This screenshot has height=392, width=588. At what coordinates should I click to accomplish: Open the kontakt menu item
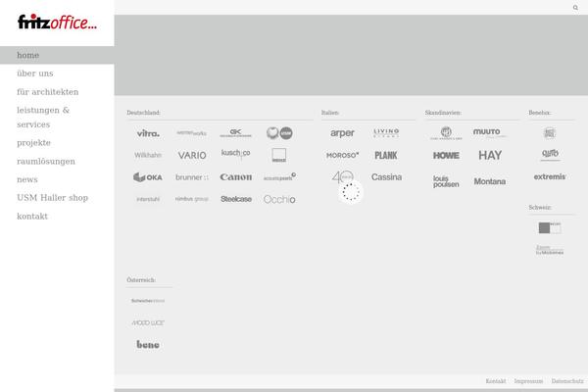coord(32,217)
